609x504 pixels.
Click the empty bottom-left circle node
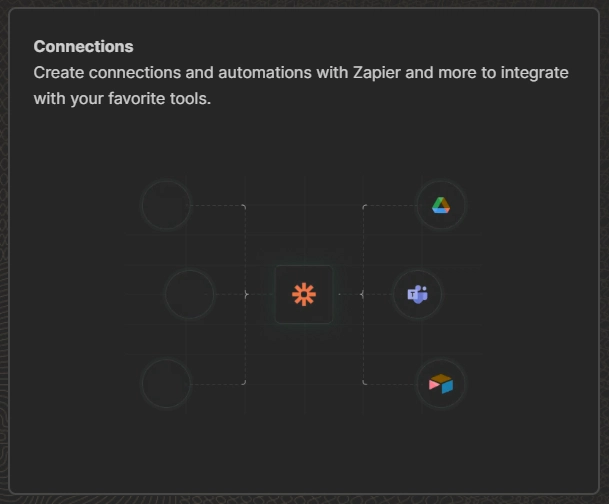pos(166,384)
